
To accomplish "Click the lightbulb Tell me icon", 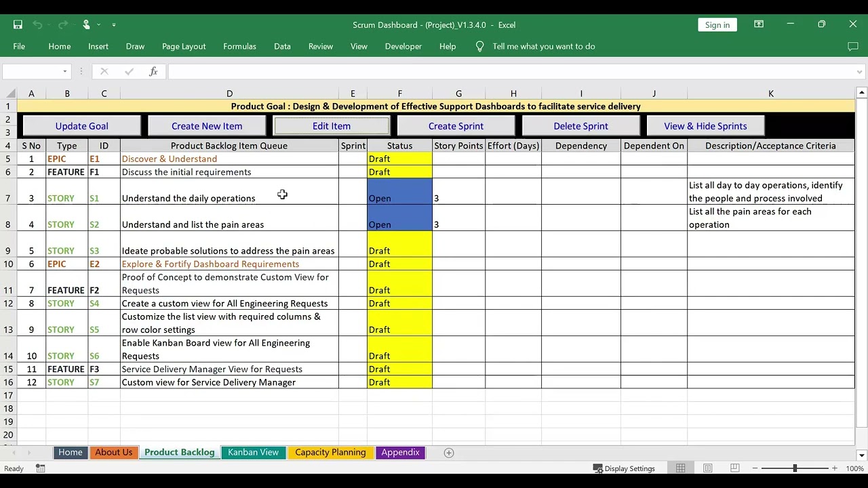I will click(480, 46).
